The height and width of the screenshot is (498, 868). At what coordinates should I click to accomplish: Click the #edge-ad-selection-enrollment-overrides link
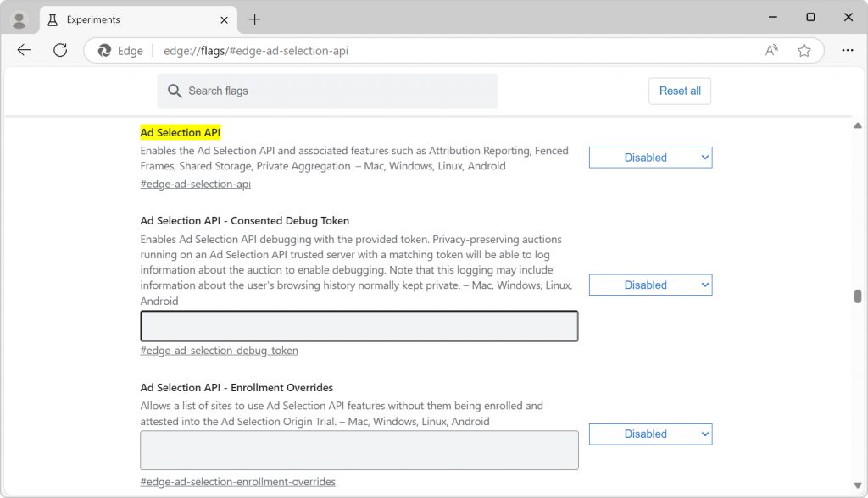[x=237, y=482]
